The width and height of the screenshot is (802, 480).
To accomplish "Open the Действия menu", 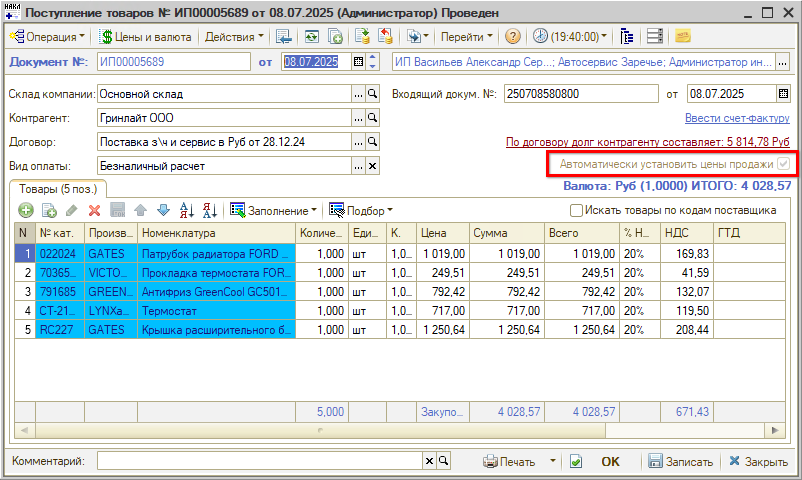I will tap(234, 36).
